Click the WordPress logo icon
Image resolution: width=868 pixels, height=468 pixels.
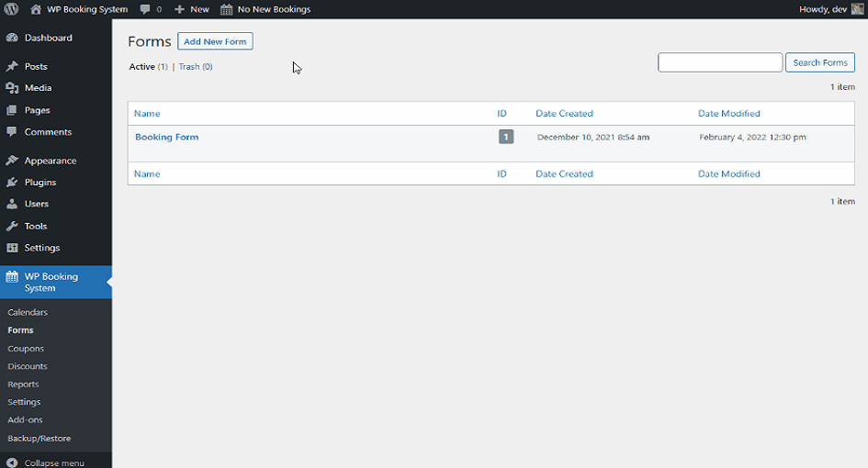11,9
